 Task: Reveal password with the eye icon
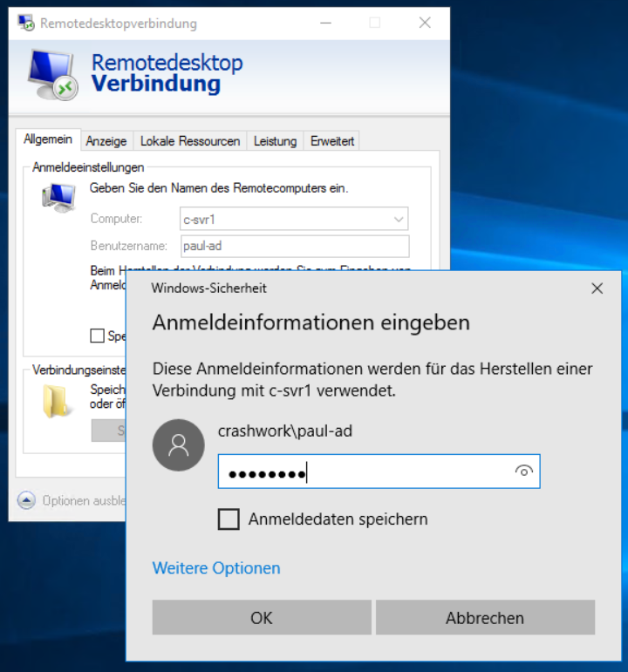[x=523, y=471]
